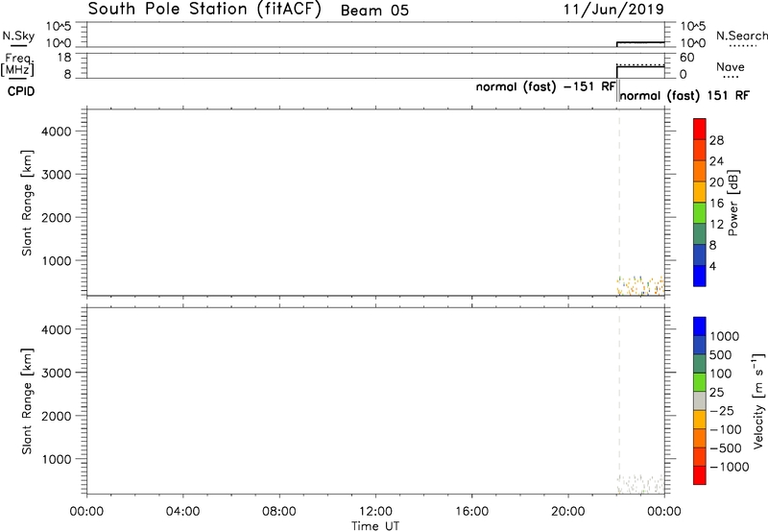768x532 pixels.
Task: Click the gray -25 to 25 velocity swatch
Action: [x=700, y=401]
